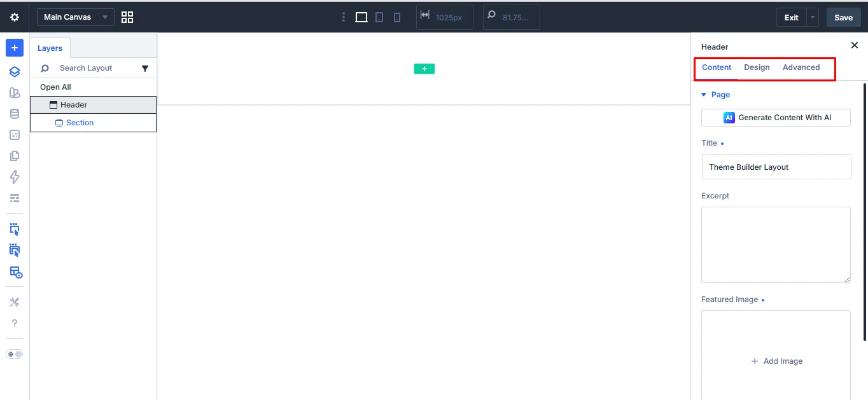This screenshot has height=400, width=868.
Task: Click the Excerpt text area
Action: [x=776, y=245]
